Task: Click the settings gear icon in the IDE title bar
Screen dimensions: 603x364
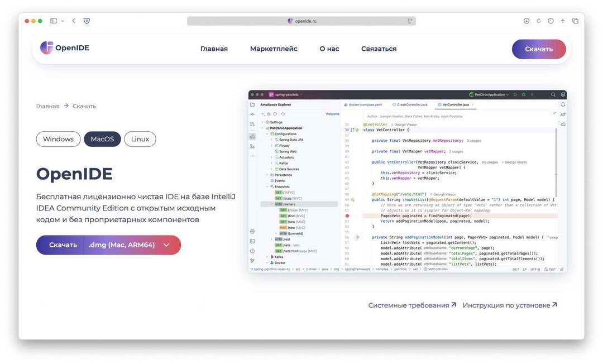Action: click(x=563, y=94)
